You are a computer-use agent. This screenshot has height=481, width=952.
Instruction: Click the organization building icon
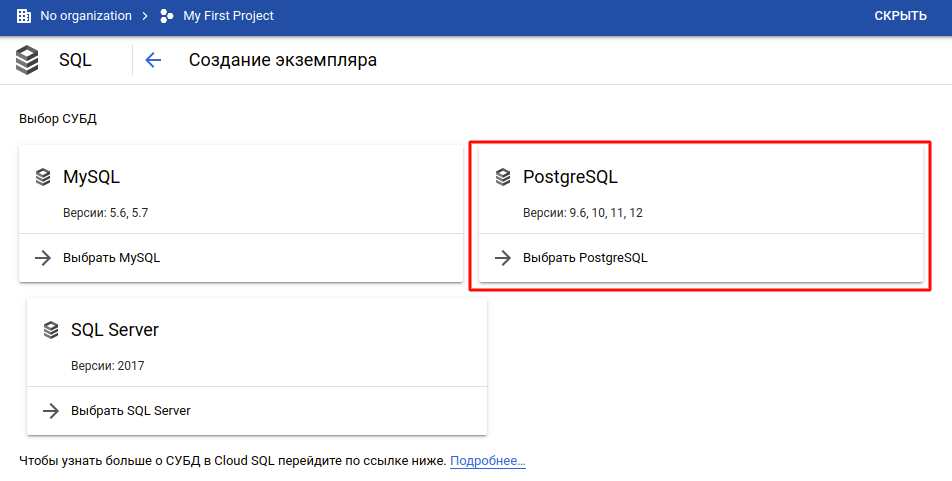(24, 16)
